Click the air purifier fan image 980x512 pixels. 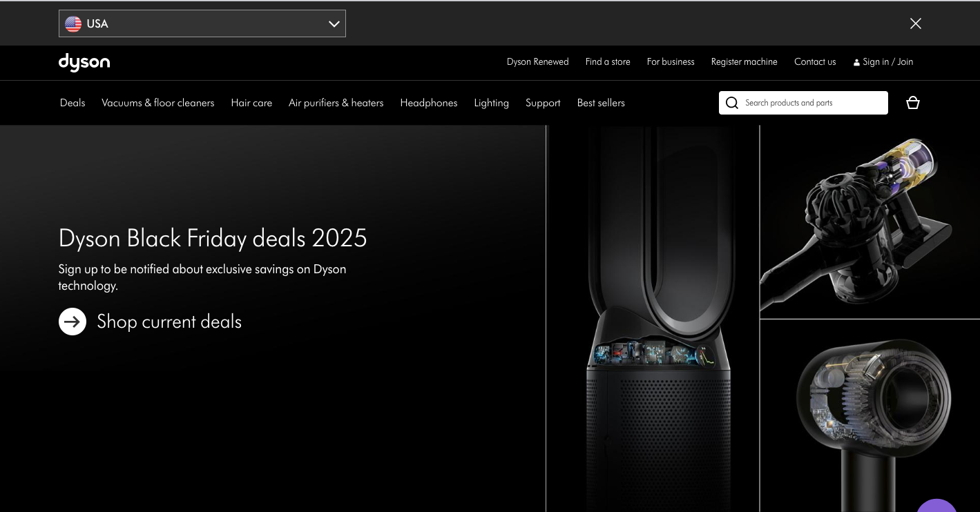pyautogui.click(x=653, y=318)
